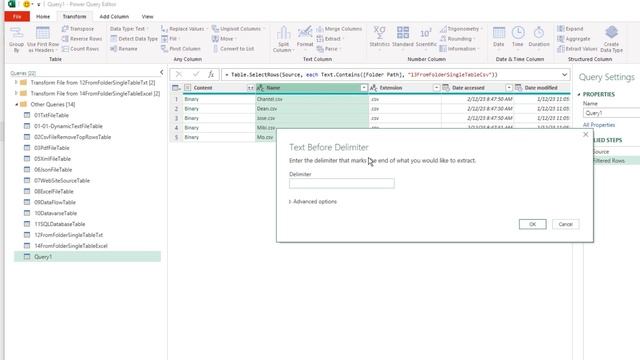Open Replace Values

(x=184, y=29)
